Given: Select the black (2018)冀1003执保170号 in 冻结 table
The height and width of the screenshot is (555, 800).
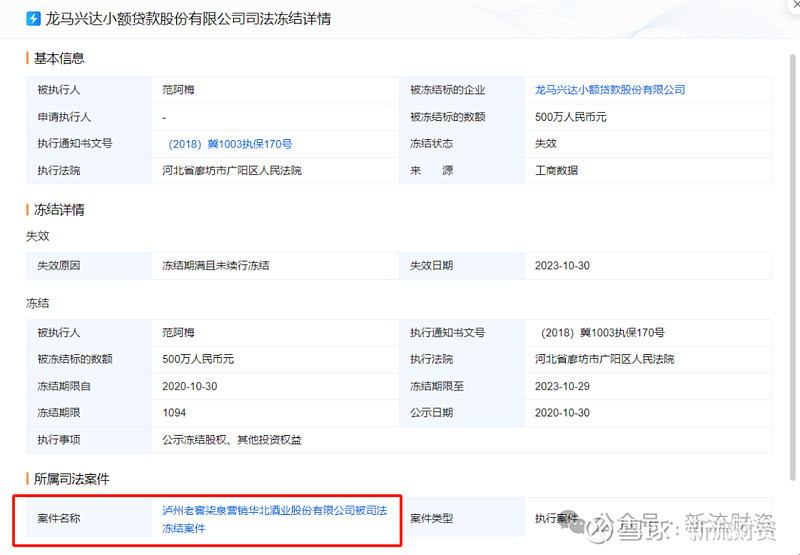Looking at the screenshot, I should click(x=602, y=333).
